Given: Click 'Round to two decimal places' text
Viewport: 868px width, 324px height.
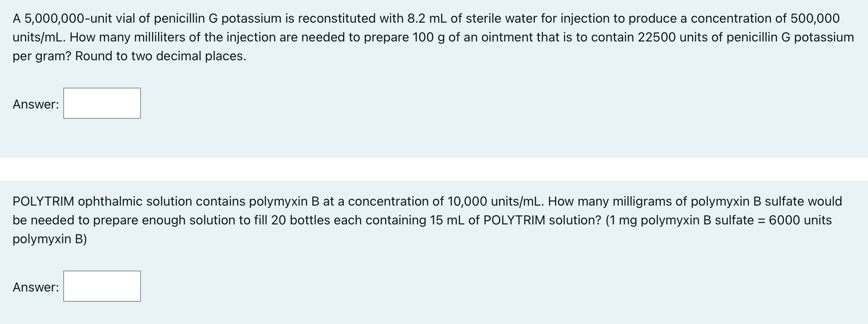Looking at the screenshot, I should tap(160, 56).
